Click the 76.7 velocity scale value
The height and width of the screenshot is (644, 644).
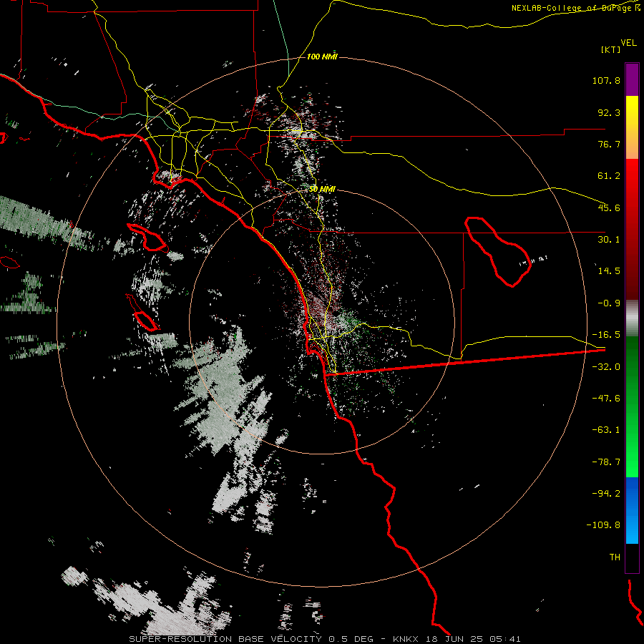click(x=609, y=144)
